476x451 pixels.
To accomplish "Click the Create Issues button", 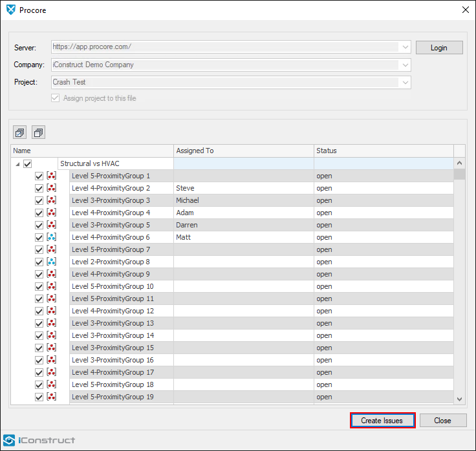I will [382, 421].
